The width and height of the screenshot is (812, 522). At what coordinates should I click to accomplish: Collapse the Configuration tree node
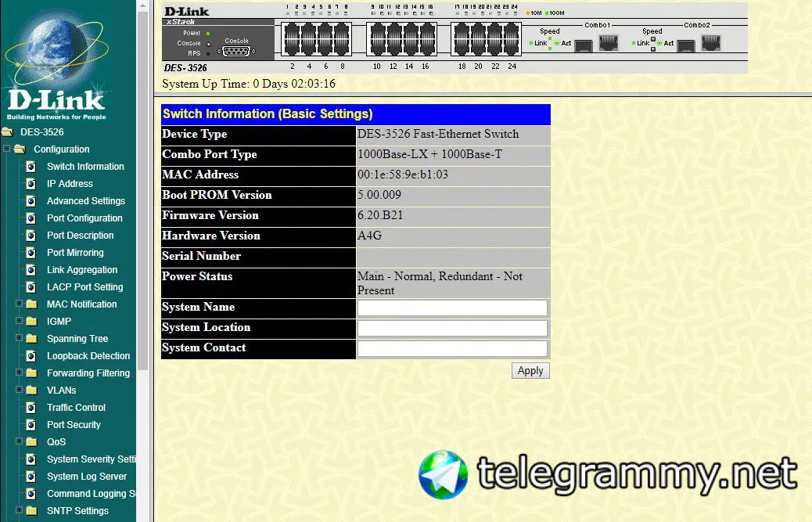pyautogui.click(x=6, y=149)
